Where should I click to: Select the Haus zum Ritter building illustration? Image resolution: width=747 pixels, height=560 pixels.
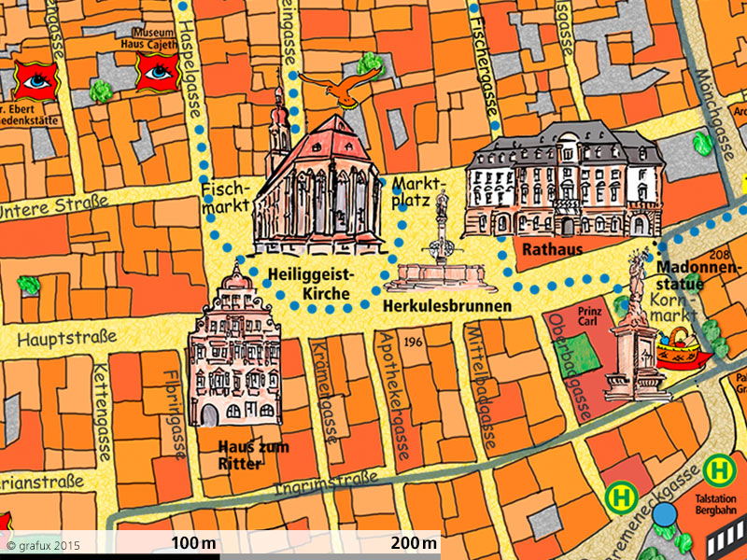click(x=235, y=344)
